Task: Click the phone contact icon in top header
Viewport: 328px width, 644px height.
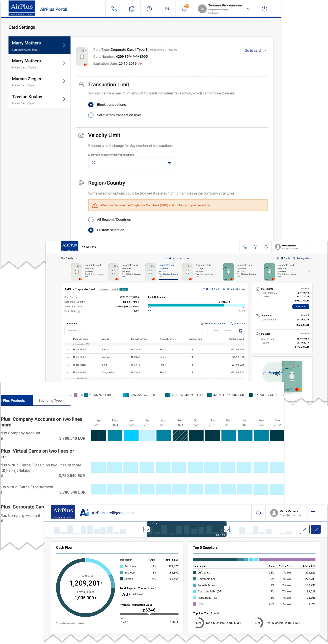Action: pyautogui.click(x=114, y=9)
